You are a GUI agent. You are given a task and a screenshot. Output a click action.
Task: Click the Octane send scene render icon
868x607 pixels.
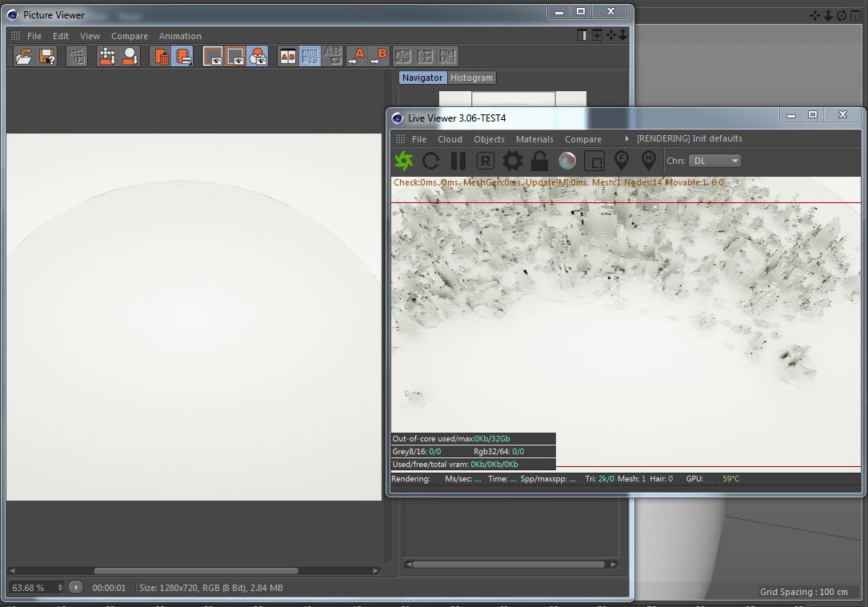[403, 161]
